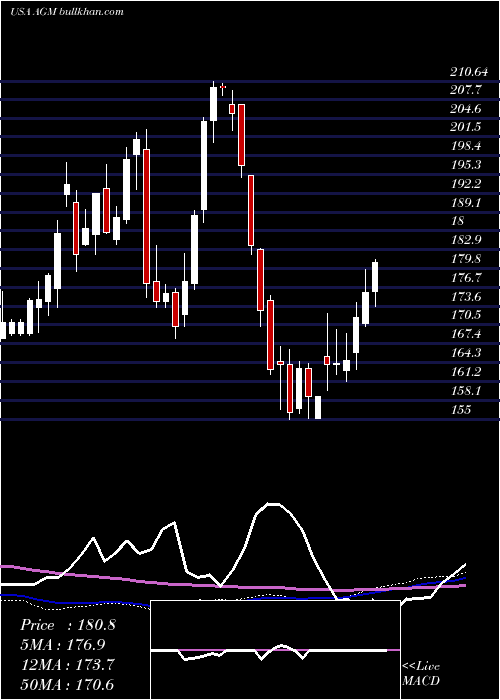
Task: Select the 198.4 price axis label
Action: click(x=466, y=146)
